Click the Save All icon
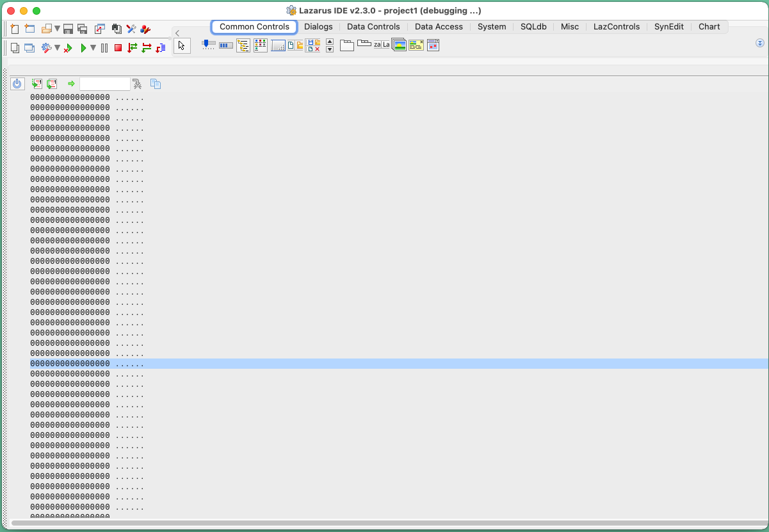The height and width of the screenshot is (532, 769). click(x=82, y=29)
